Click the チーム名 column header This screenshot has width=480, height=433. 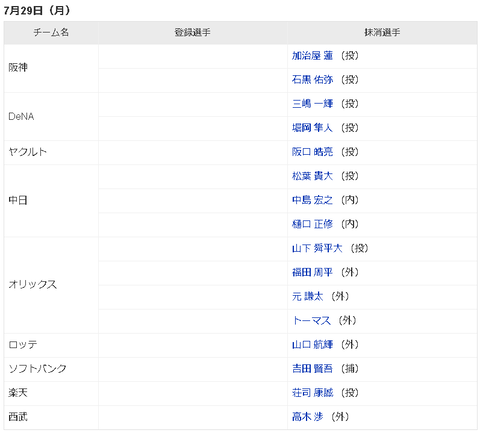(51, 32)
